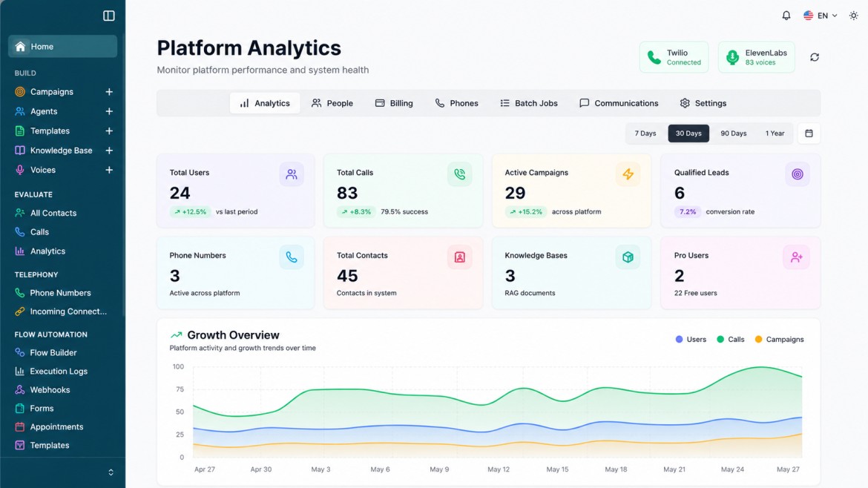868x488 pixels.
Task: Add a new voice with plus icon
Action: (109, 170)
